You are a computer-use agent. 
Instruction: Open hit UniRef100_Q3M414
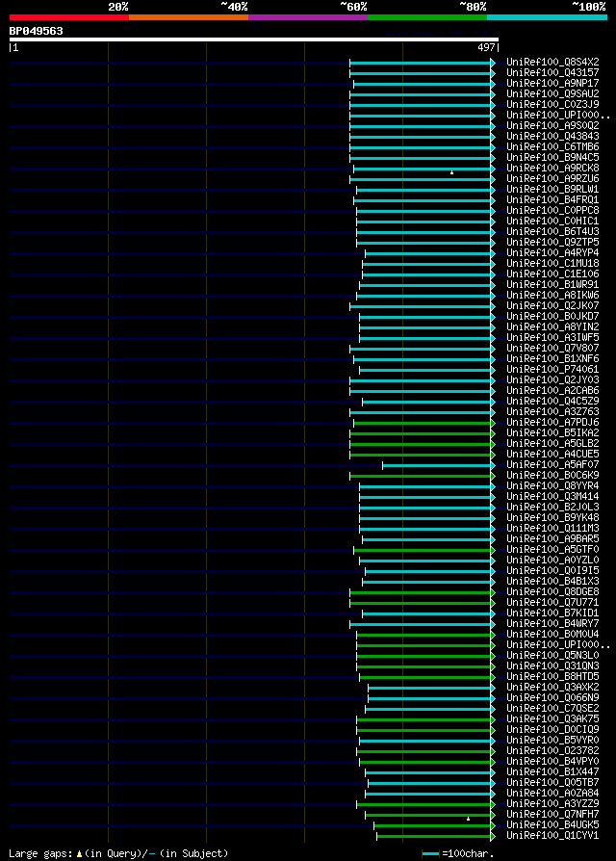(x=552, y=496)
